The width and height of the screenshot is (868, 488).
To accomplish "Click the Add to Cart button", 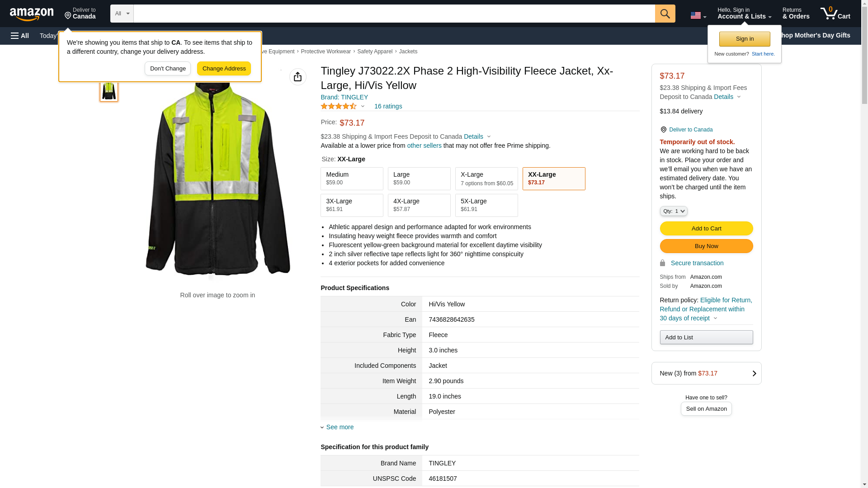I will 706,228.
